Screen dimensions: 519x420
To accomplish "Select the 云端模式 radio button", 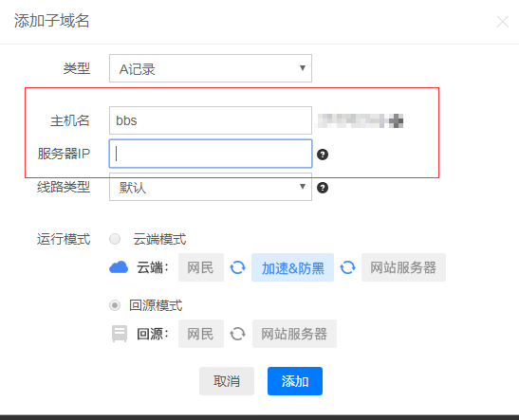I will tap(115, 239).
